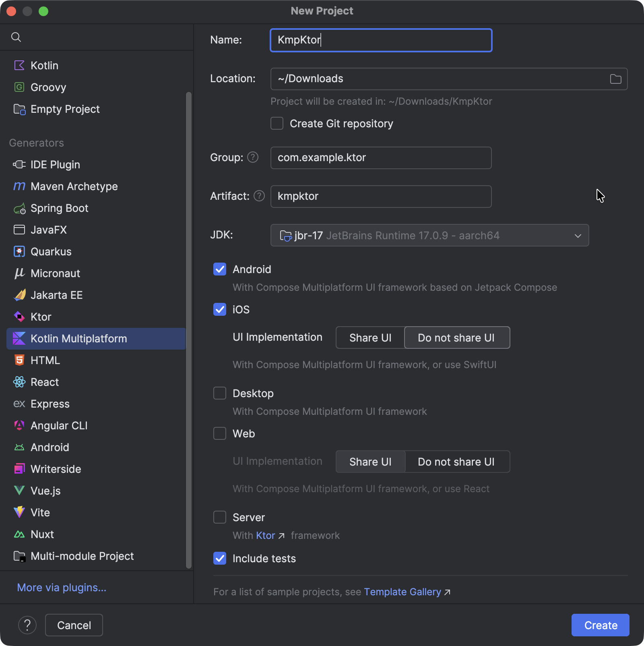Viewport: 644px width, 646px height.
Task: Select Empty Project from the sidebar
Action: click(x=65, y=109)
